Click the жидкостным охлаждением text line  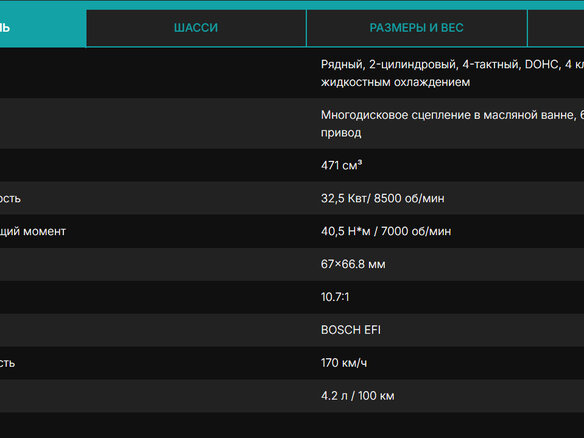[x=395, y=82]
